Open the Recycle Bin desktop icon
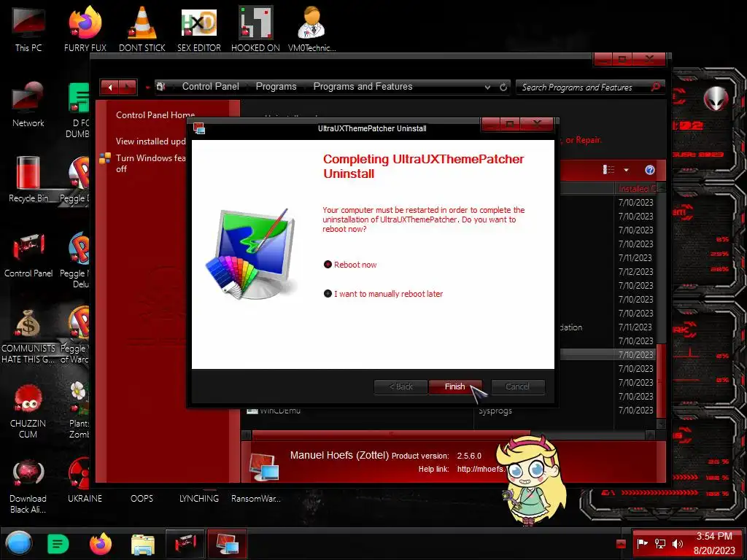 point(28,179)
